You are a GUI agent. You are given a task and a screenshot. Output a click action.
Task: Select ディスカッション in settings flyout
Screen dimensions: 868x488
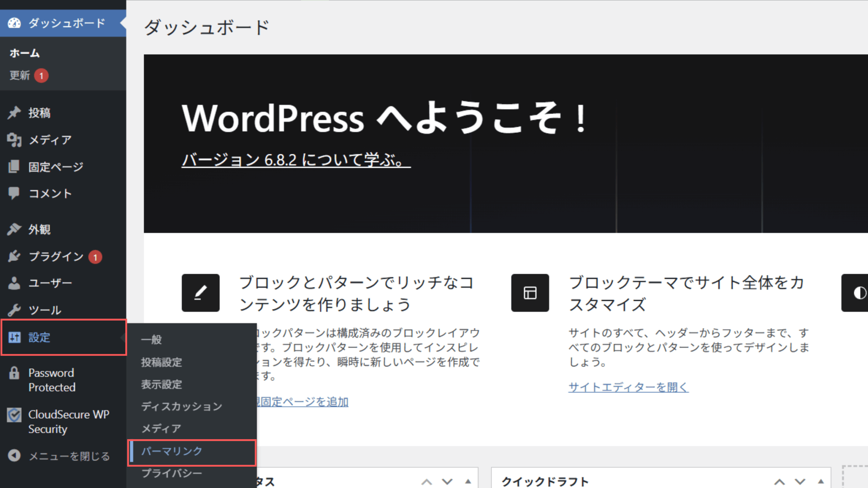(x=182, y=406)
